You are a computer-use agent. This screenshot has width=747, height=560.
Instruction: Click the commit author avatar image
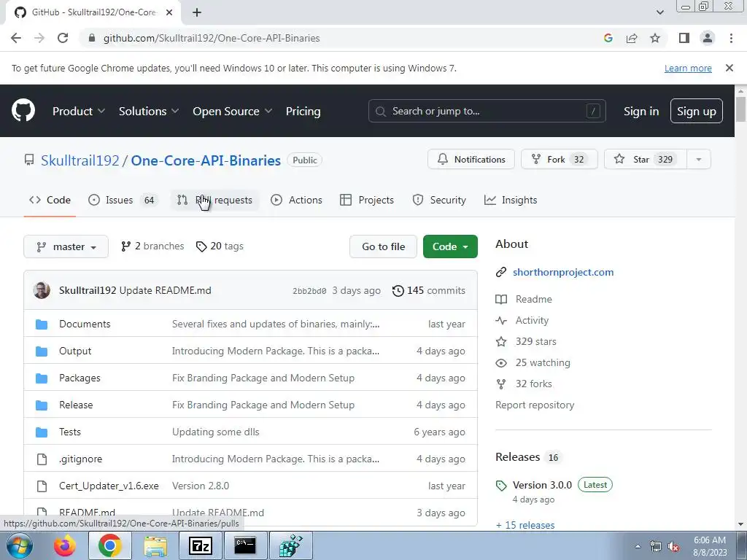tap(42, 290)
